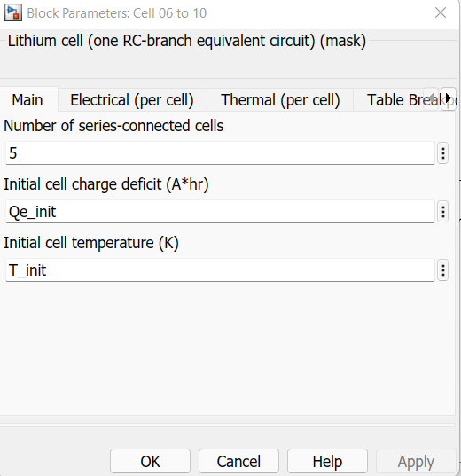Screen dimensions: 461x476
Task: Open the Thermal (per cell) tab
Action: point(280,100)
